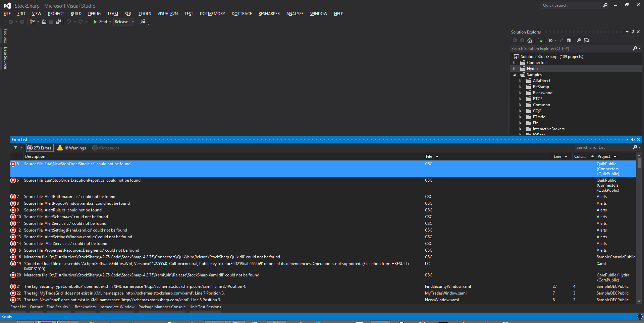Click the magnifier in Solution Explorer search

(635, 49)
